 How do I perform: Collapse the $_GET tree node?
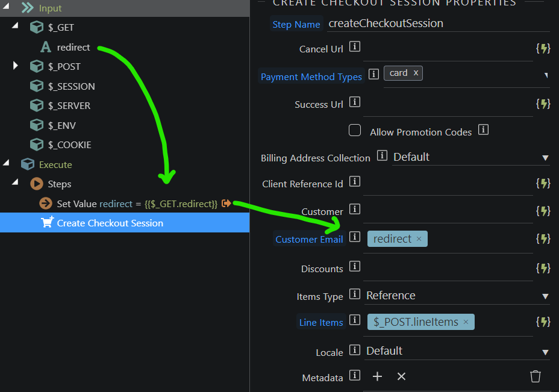coord(16,26)
